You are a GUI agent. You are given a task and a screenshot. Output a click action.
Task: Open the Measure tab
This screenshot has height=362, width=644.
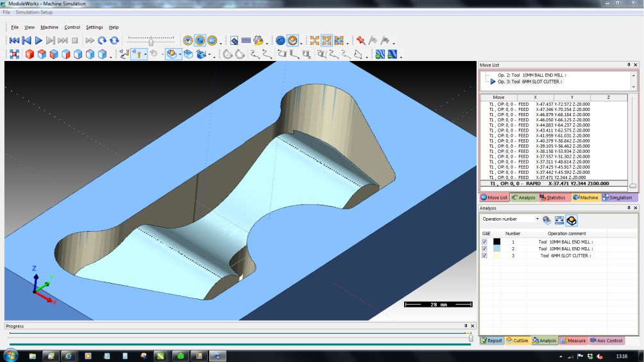(x=573, y=341)
